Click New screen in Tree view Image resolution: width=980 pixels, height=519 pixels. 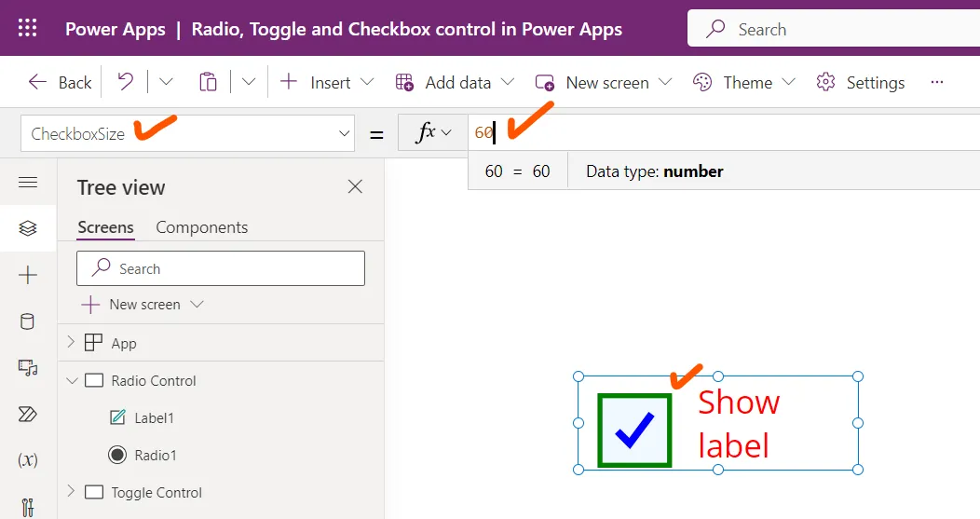[130, 305]
